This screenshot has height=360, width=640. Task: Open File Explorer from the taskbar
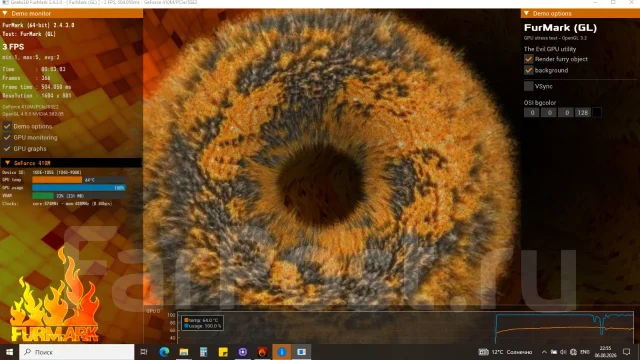click(x=184, y=352)
